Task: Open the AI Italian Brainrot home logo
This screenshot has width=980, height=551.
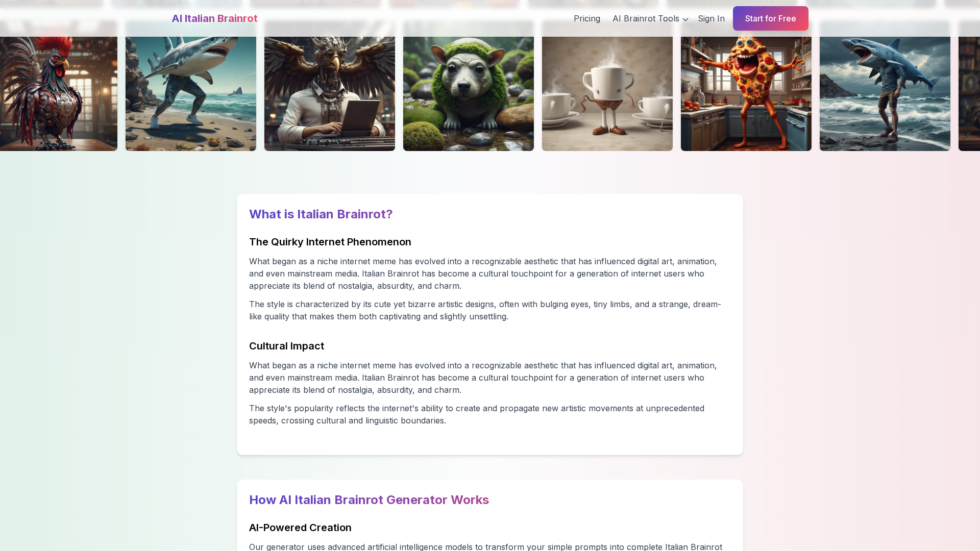Action: [x=214, y=18]
